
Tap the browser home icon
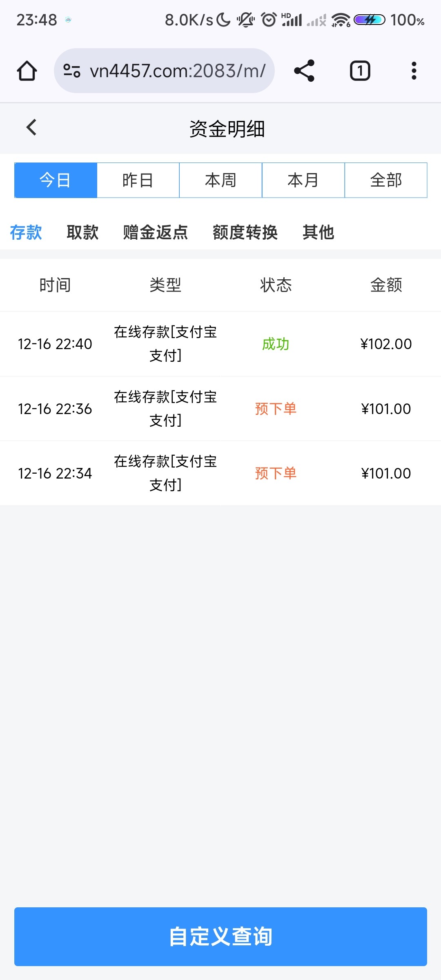click(x=27, y=71)
